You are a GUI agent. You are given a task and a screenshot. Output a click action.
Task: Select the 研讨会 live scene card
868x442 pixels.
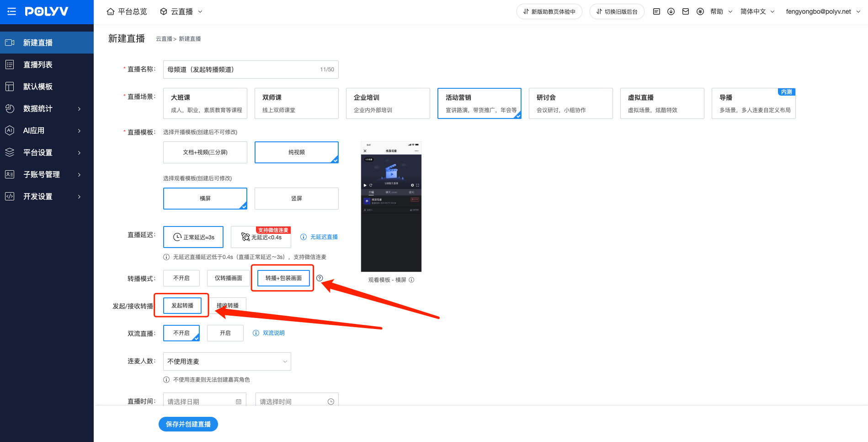pyautogui.click(x=571, y=103)
